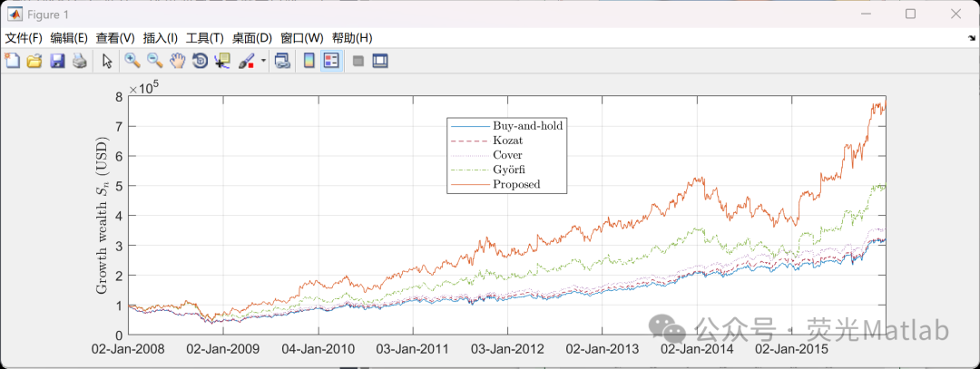
Task: Toggle the legend using the toolbar icon
Action: 331,61
